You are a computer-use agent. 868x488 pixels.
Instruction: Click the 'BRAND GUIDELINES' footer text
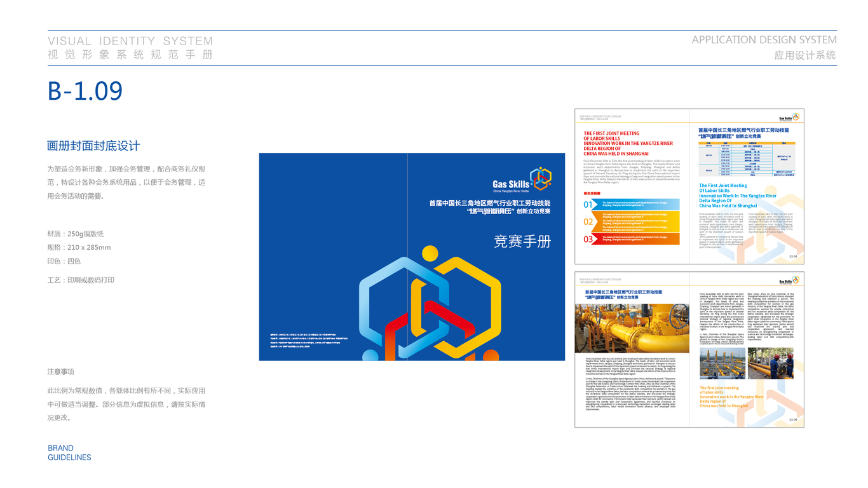69,452
